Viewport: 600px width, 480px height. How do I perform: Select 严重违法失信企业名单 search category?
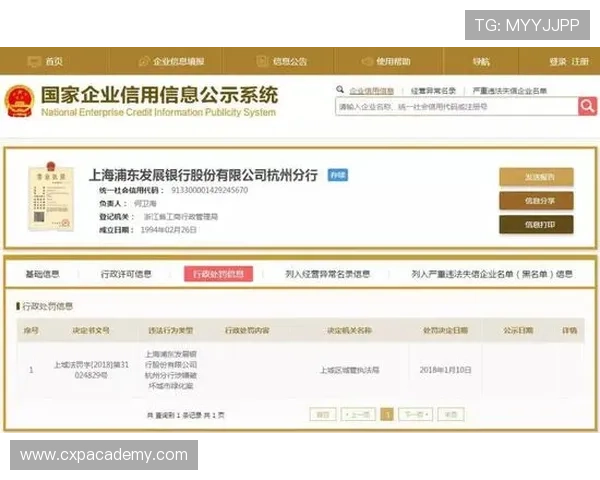509,91
